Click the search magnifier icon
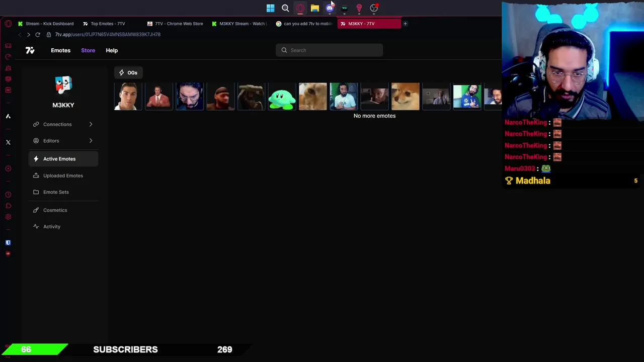The height and width of the screenshot is (362, 644). click(x=284, y=50)
